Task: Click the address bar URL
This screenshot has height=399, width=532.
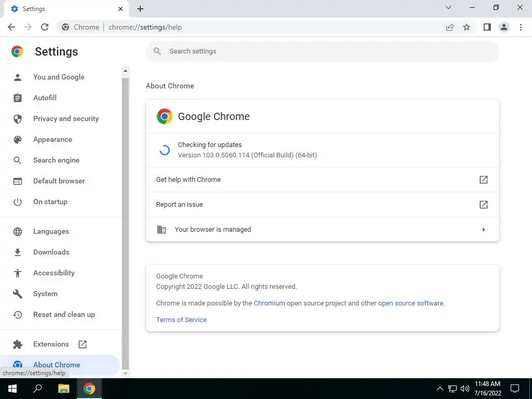Action: tap(145, 27)
